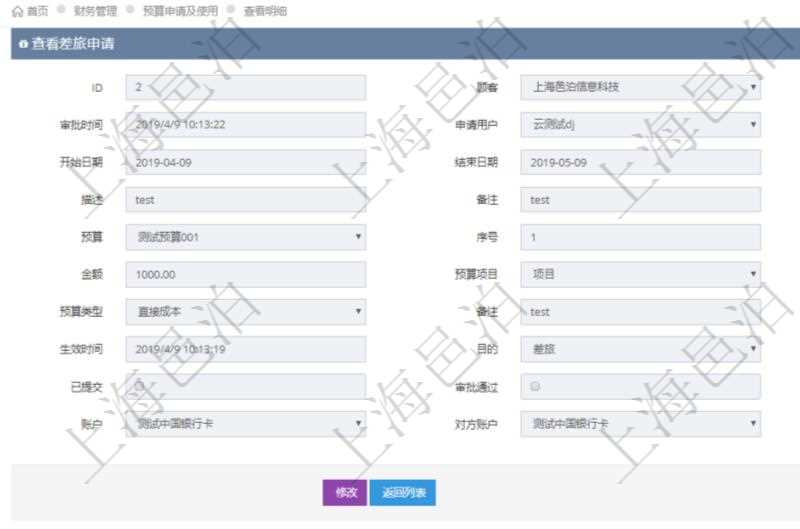
Task: Open 财务管理 breadcrumb link
Action: 95,11
